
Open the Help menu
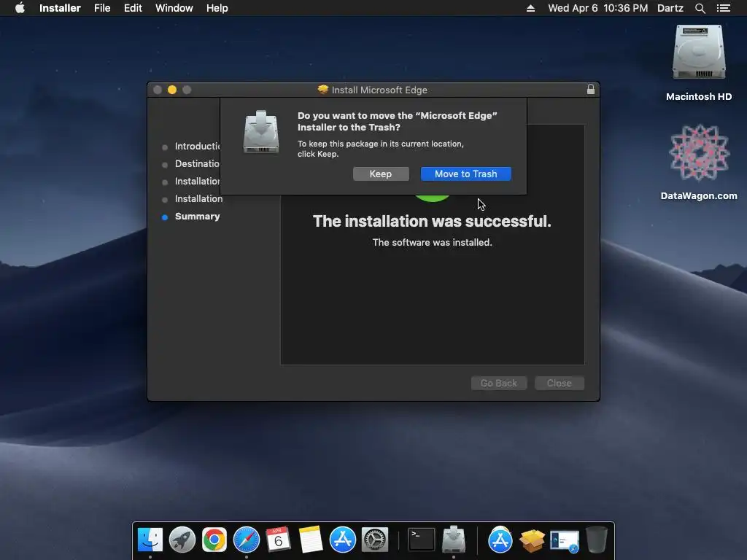[217, 8]
